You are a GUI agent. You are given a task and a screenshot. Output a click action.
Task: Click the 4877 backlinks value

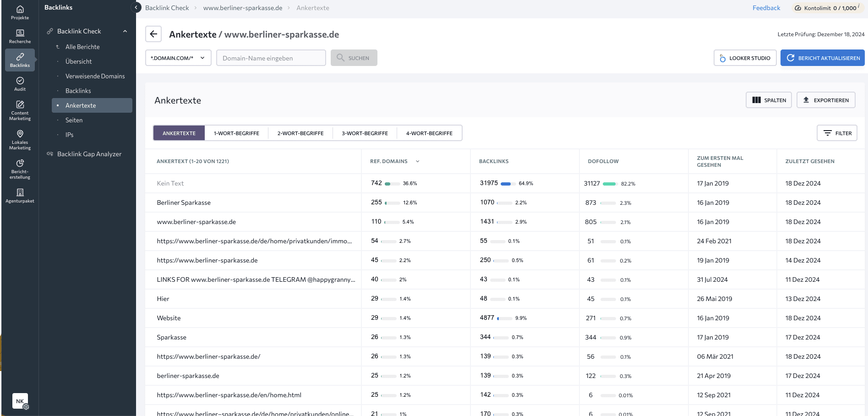487,317
